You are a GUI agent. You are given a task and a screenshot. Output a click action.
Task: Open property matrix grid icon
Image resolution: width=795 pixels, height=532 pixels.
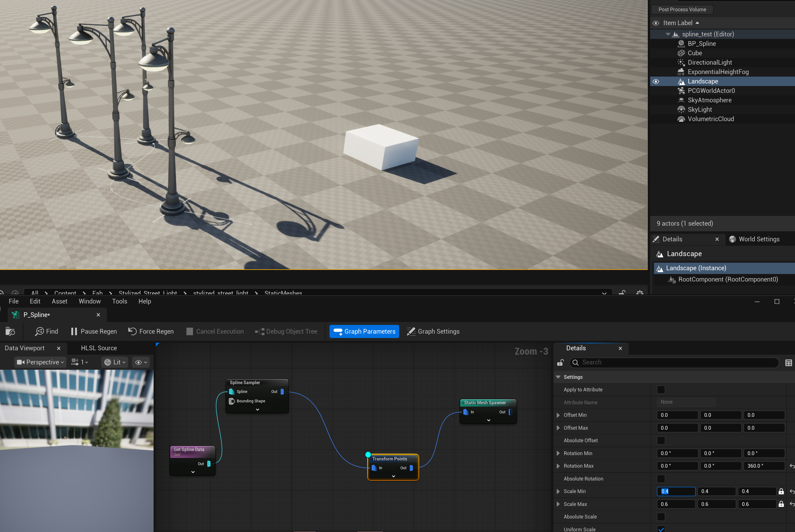tap(788, 363)
